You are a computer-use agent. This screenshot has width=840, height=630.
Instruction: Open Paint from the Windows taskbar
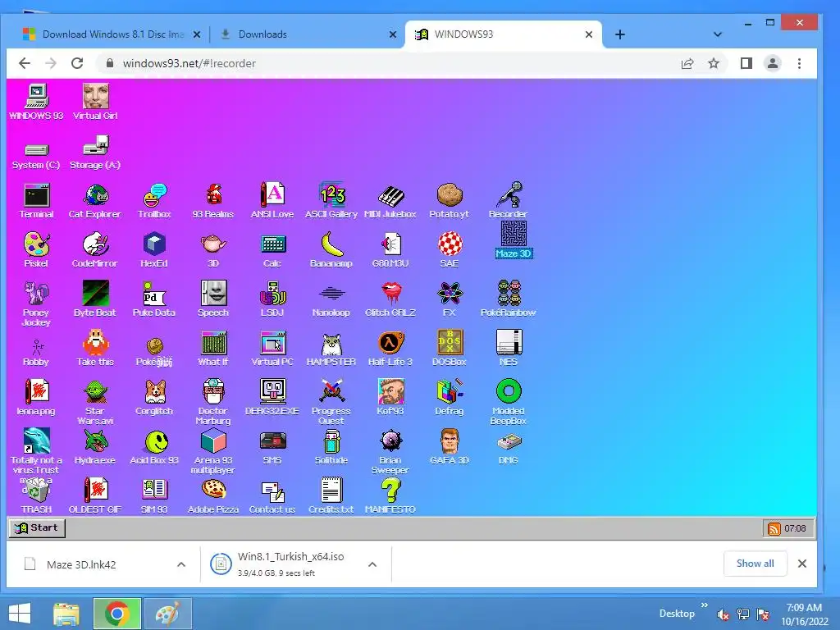click(167, 614)
